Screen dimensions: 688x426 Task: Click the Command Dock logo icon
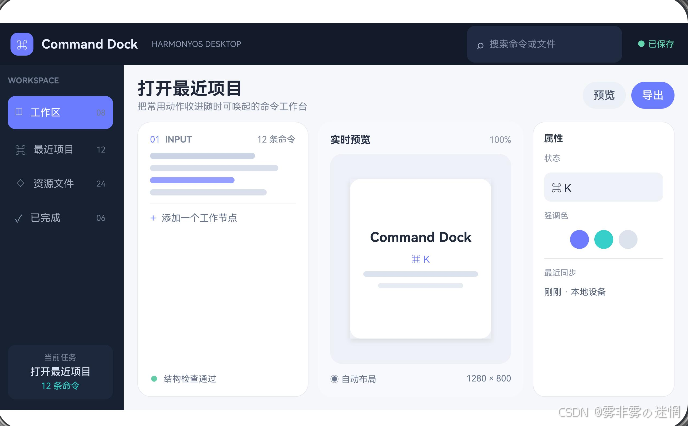click(x=22, y=44)
